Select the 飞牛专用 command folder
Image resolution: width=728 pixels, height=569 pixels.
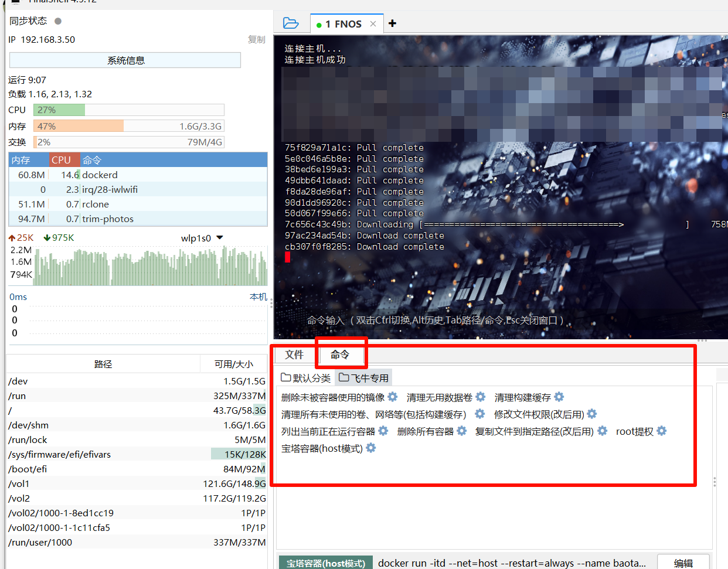tap(364, 378)
